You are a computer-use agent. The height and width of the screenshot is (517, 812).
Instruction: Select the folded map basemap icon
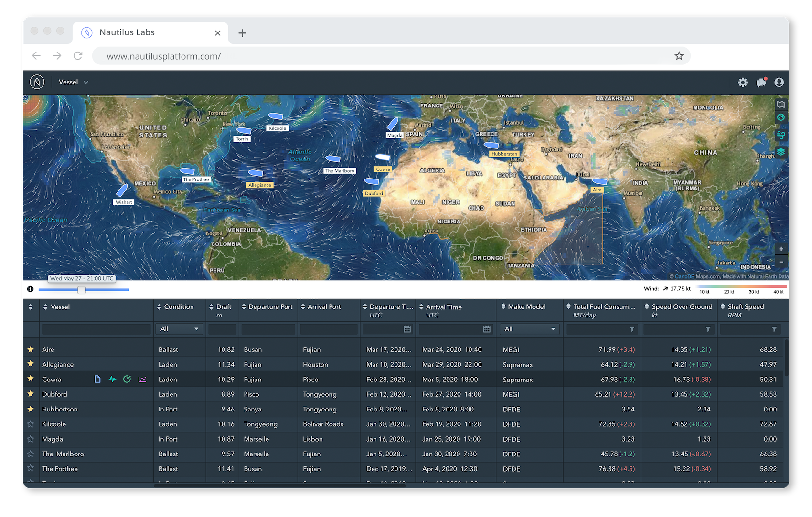coord(781,104)
